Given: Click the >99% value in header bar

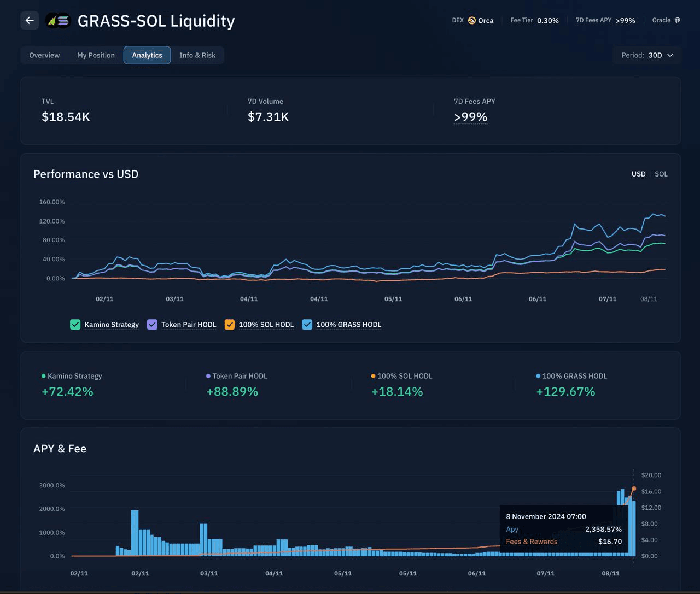Looking at the screenshot, I should pyautogui.click(x=626, y=21).
